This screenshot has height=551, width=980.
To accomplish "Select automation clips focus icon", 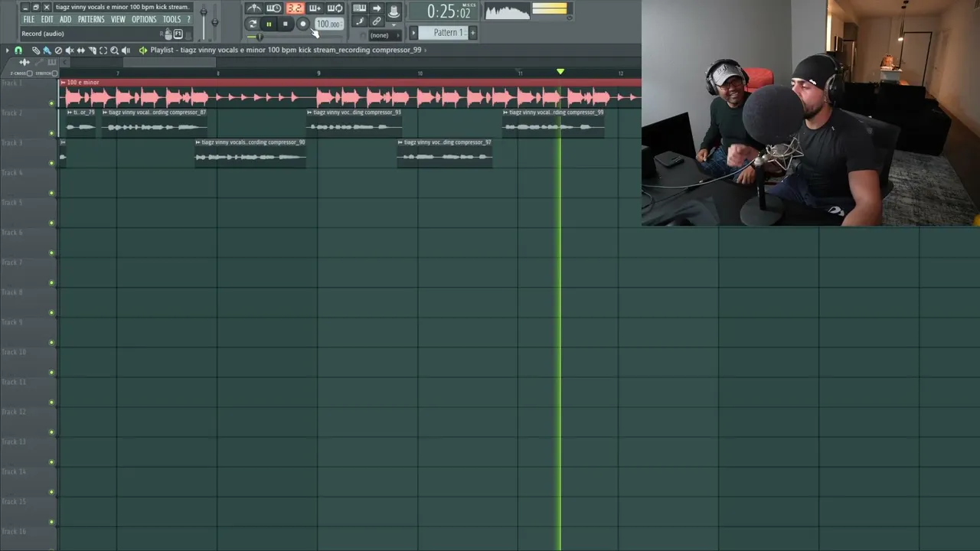I will [x=39, y=62].
